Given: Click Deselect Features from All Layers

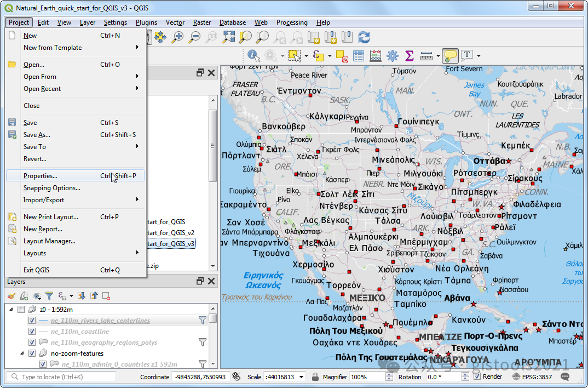Looking at the screenshot, I should coord(342,56).
